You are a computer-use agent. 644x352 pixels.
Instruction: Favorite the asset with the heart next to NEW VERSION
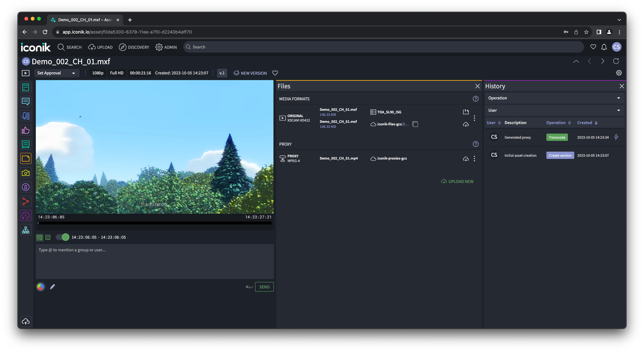[x=275, y=73]
